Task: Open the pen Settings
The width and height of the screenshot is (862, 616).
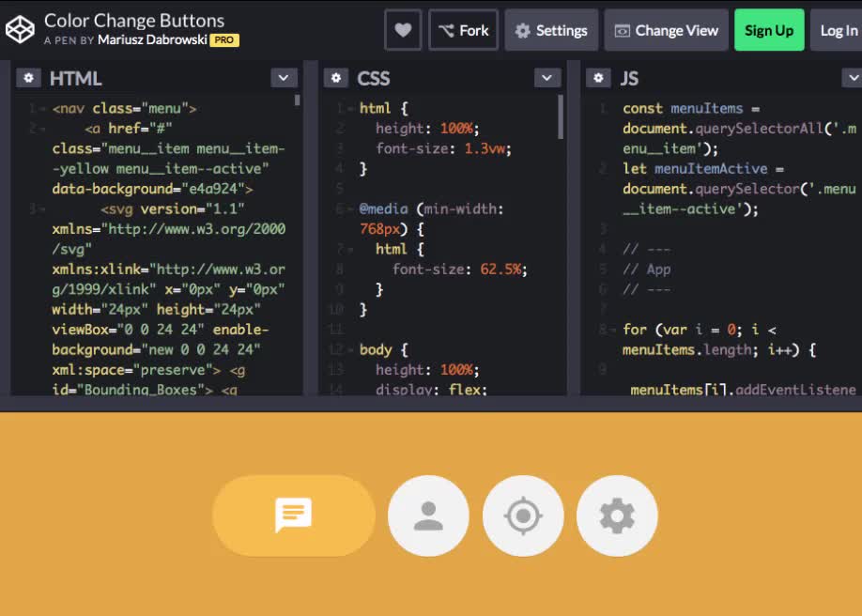Action: (551, 30)
